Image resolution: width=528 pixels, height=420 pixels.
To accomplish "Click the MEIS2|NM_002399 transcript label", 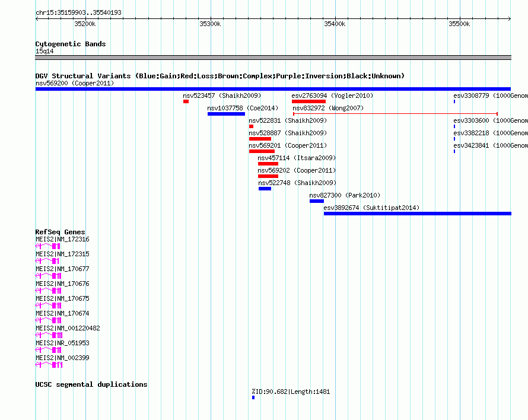I will tap(62, 358).
